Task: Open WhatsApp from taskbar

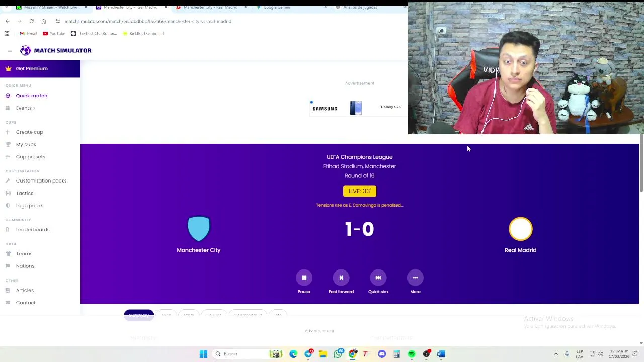Action: pos(338,354)
